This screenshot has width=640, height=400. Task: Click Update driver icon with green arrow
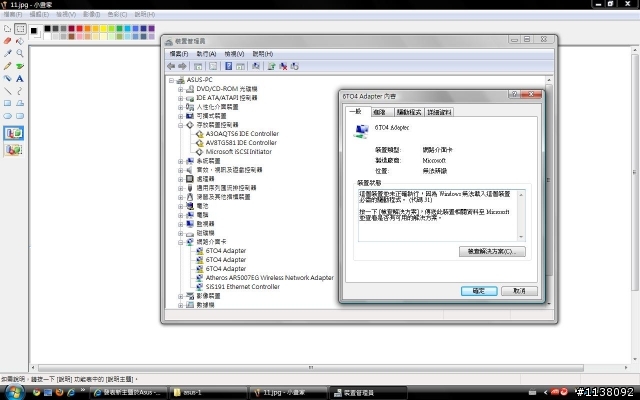(271, 66)
